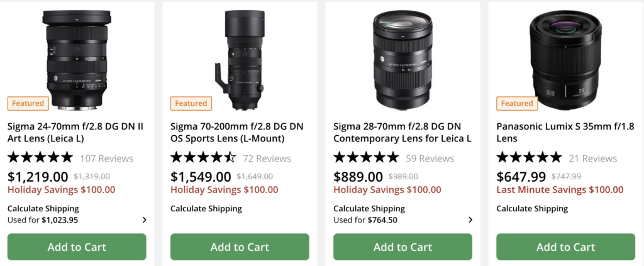Image resolution: width=644 pixels, height=266 pixels.
Task: Open the 107 Reviews link
Action: (107, 158)
